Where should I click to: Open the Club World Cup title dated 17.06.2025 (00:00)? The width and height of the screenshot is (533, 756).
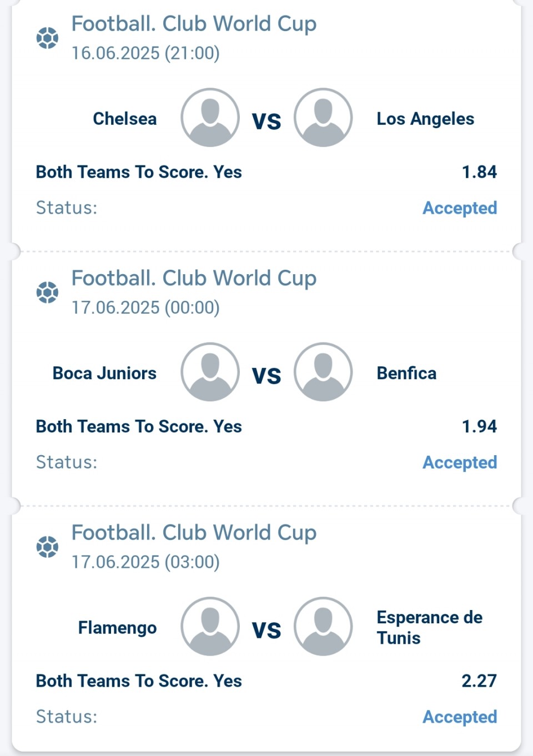tap(194, 278)
